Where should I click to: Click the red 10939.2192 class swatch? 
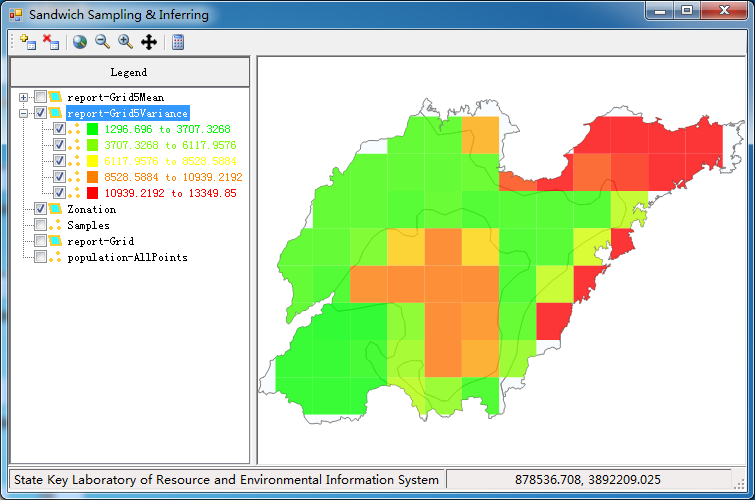pyautogui.click(x=92, y=193)
